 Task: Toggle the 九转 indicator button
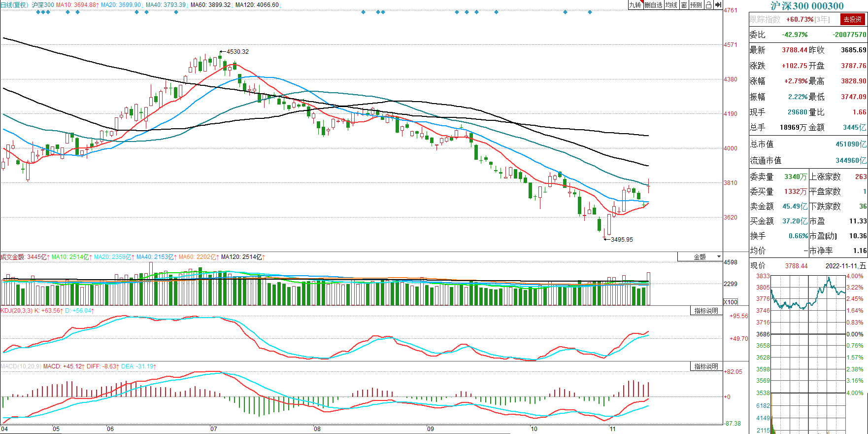click(x=635, y=5)
